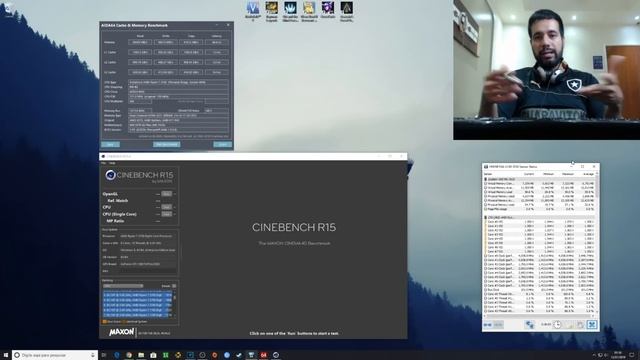Open the Action Center notification icon

point(632,355)
